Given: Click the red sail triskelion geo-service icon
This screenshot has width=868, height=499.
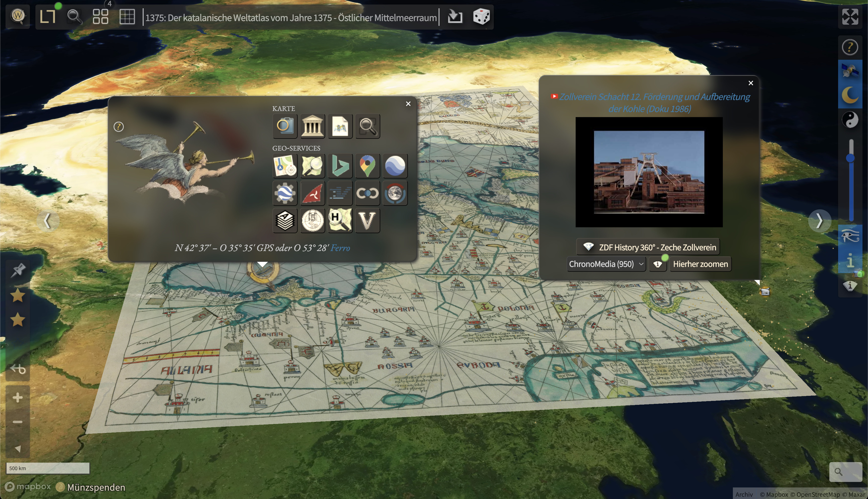Looking at the screenshot, I should click(312, 193).
